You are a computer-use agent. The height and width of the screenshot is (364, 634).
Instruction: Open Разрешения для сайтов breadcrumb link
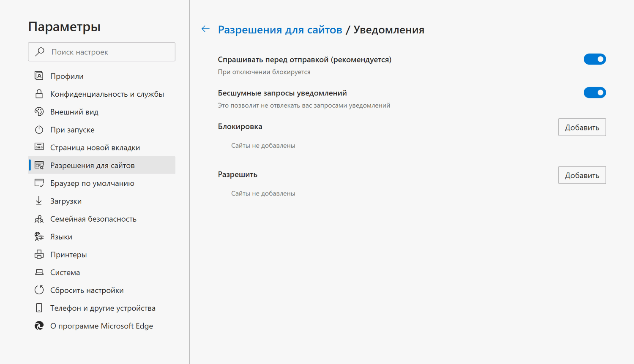click(280, 30)
